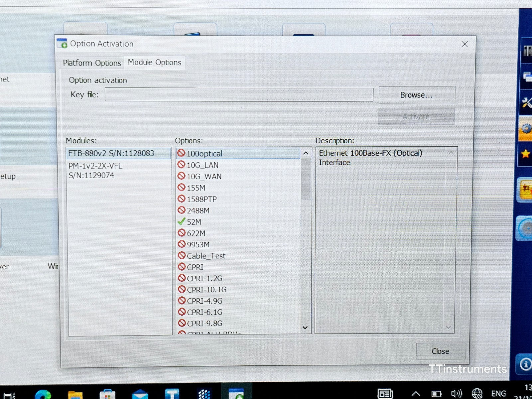Open Microsoft Edge from the taskbar
The height and width of the screenshot is (399, 532).
click(43, 395)
